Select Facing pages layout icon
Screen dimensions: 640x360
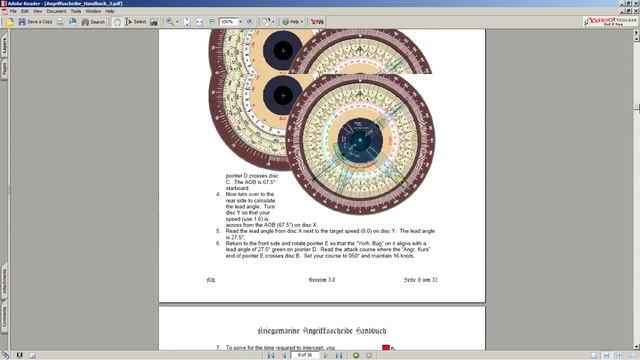click(x=631, y=356)
